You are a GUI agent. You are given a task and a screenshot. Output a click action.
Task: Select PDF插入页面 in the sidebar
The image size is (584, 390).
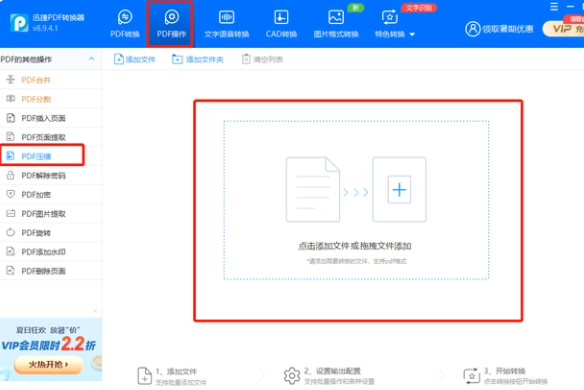tap(51, 118)
